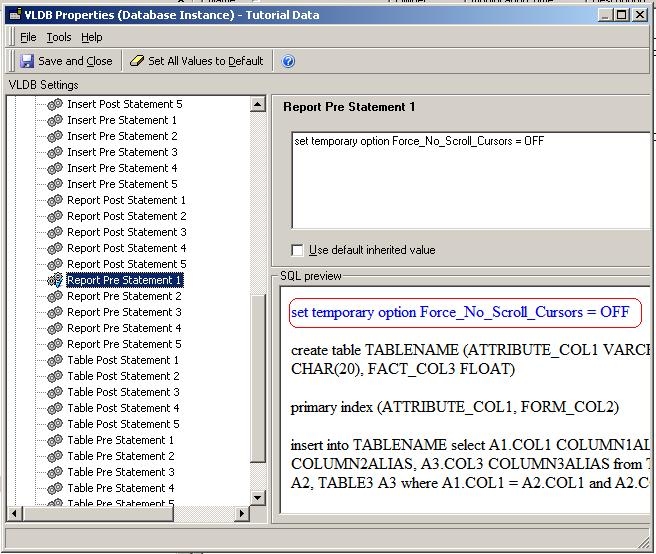This screenshot has height=554, width=656.
Task: Select Table Post Statement 1 in the tree
Action: [x=123, y=360]
